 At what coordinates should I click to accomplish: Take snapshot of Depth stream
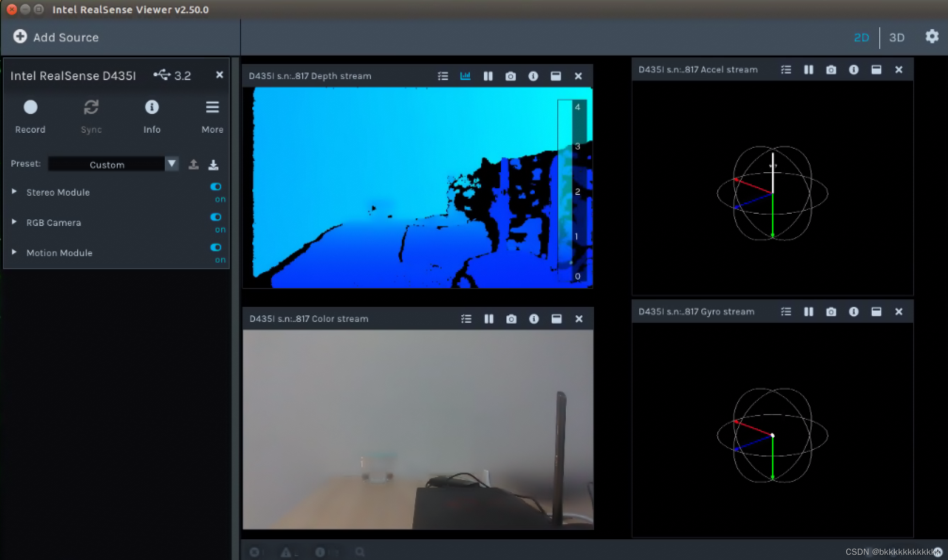(510, 76)
